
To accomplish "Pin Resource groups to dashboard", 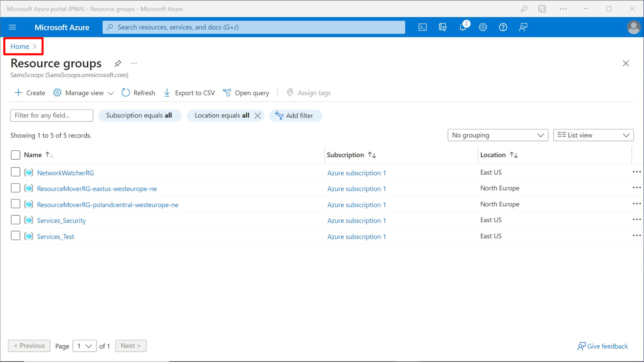I will coord(118,64).
